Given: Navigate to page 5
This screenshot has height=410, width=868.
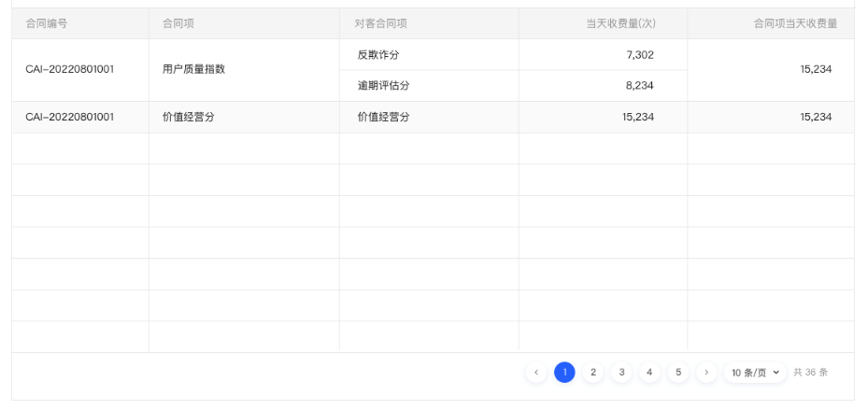Looking at the screenshot, I should pos(678,373).
